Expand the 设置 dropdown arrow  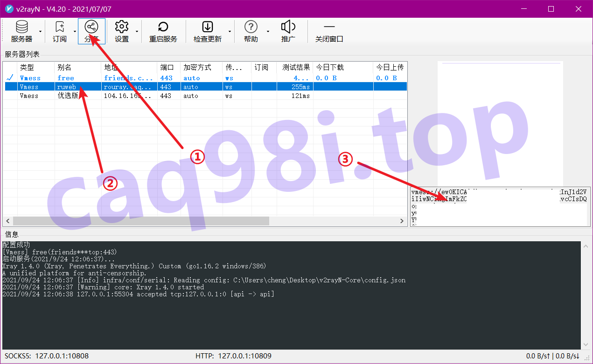[137, 32]
